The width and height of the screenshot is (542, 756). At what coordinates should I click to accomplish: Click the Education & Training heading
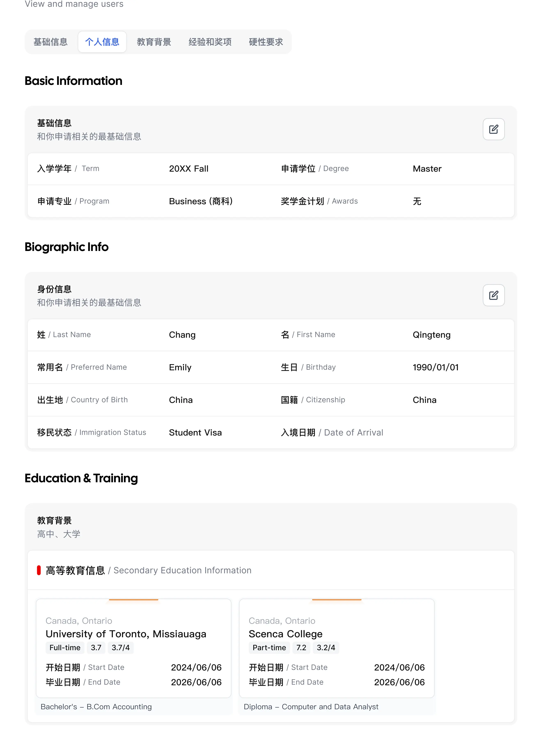81,478
